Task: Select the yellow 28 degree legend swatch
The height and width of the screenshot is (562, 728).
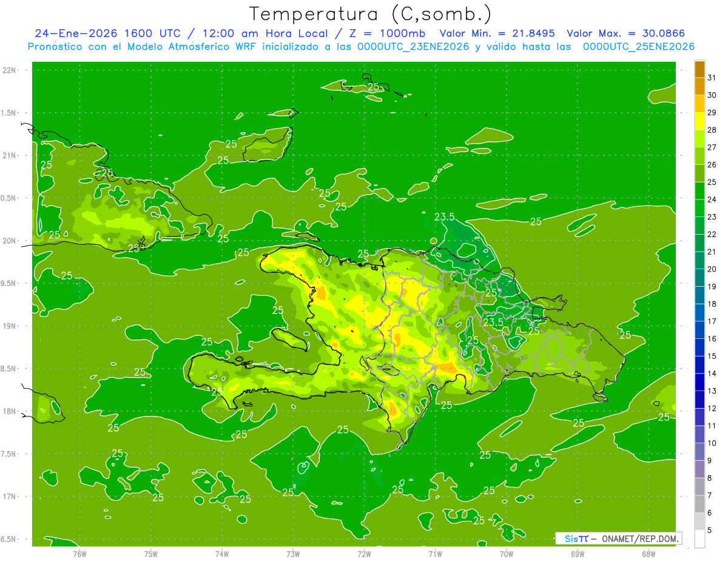Action: [699, 121]
